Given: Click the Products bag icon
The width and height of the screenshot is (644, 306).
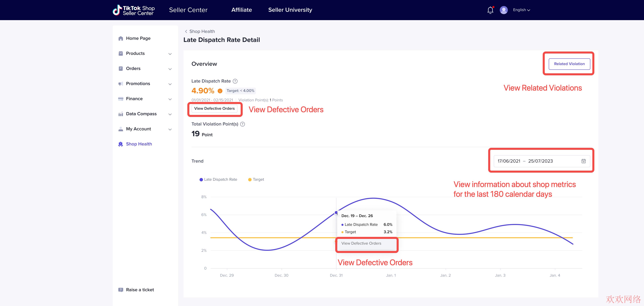Looking at the screenshot, I should pyautogui.click(x=121, y=53).
